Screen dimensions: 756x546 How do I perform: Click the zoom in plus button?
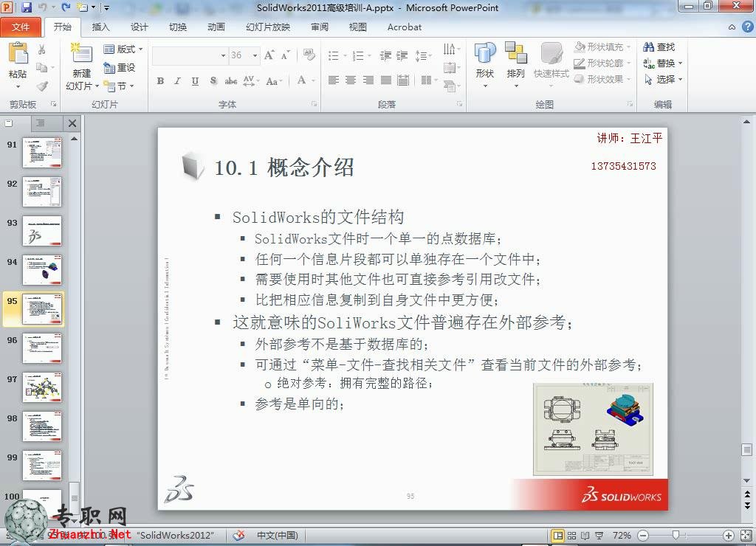[729, 536]
